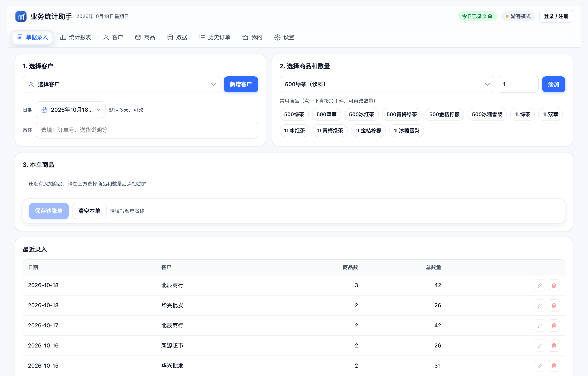Go to the 客户 tab
The image size is (588, 376).
pyautogui.click(x=113, y=37)
